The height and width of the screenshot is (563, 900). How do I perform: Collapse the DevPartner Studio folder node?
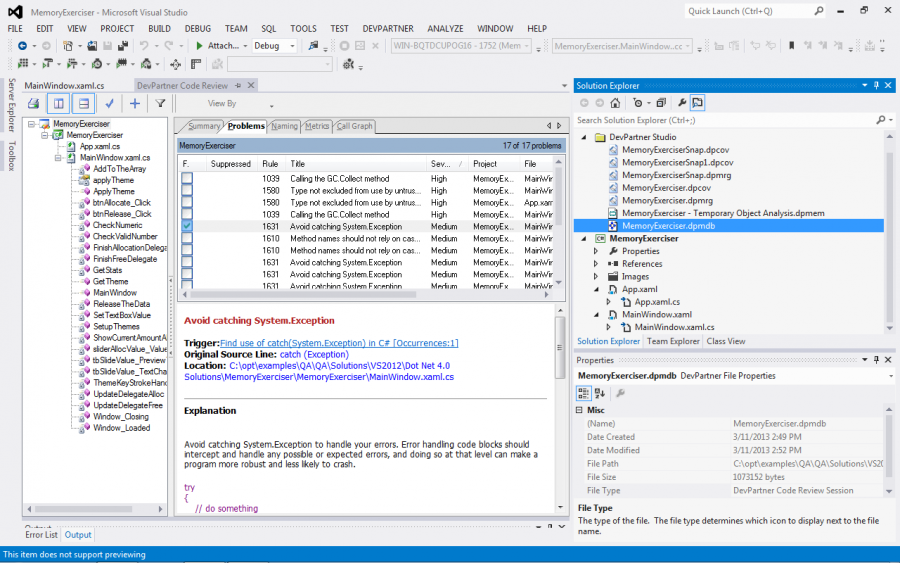click(x=584, y=137)
